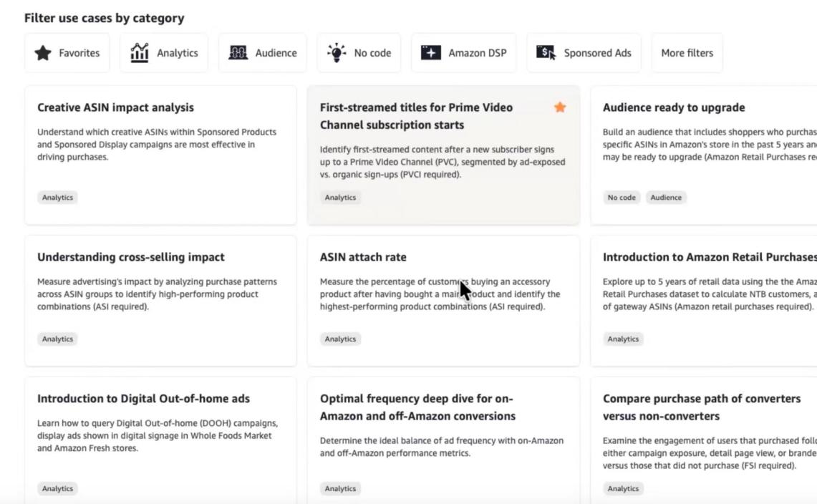Click the Amazon DSP filter icon

(431, 53)
